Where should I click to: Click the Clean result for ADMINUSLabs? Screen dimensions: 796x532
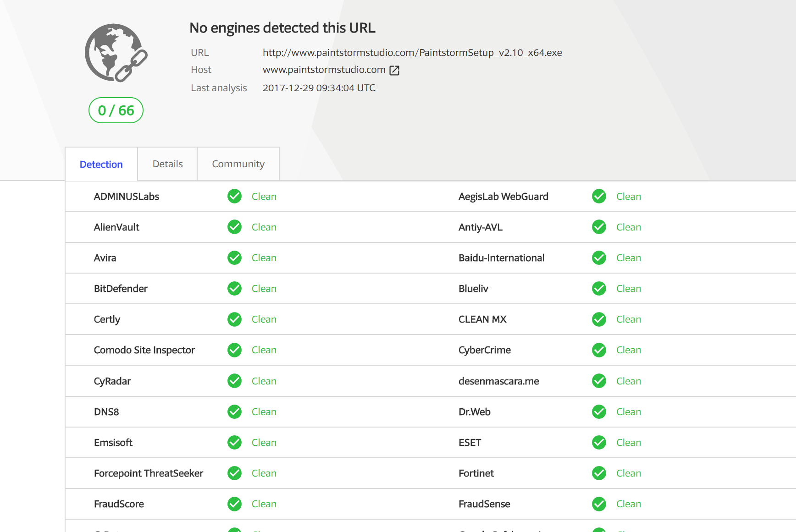pos(264,197)
